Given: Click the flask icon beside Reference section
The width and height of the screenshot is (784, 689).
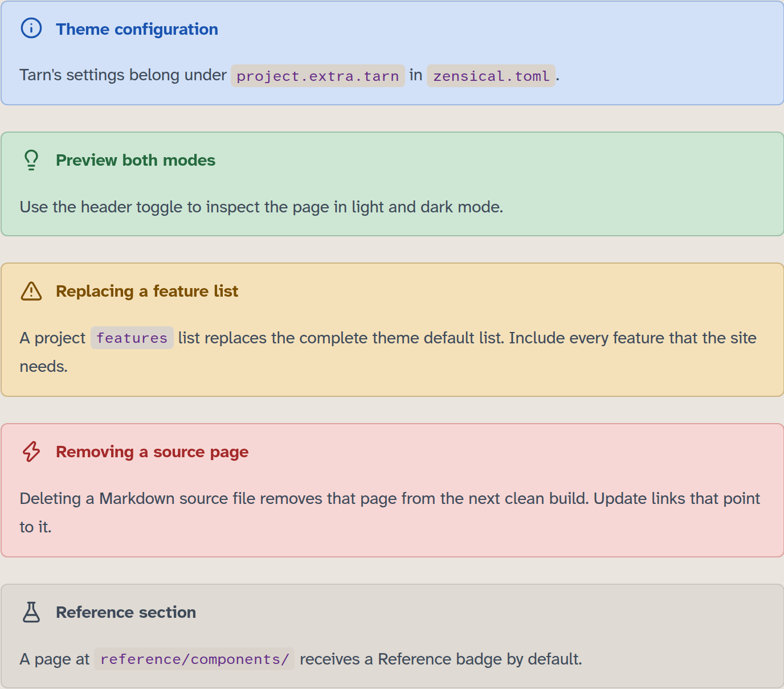Looking at the screenshot, I should (31, 612).
